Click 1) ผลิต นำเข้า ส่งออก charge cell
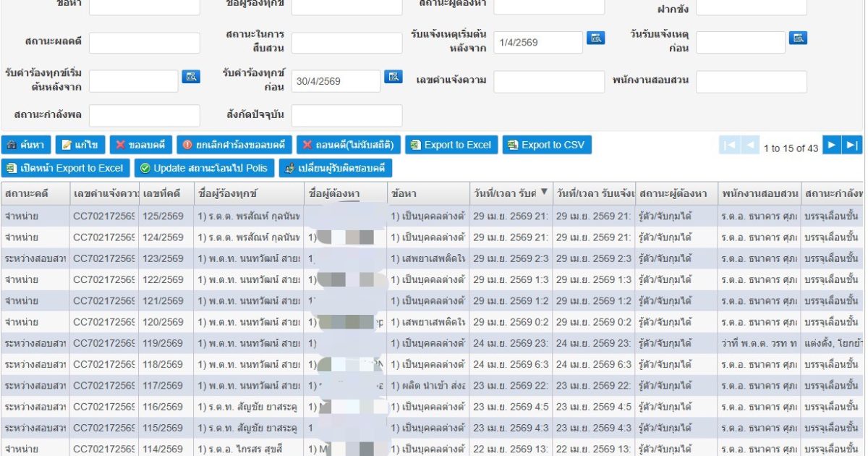The width and height of the screenshot is (868, 456). 427,385
